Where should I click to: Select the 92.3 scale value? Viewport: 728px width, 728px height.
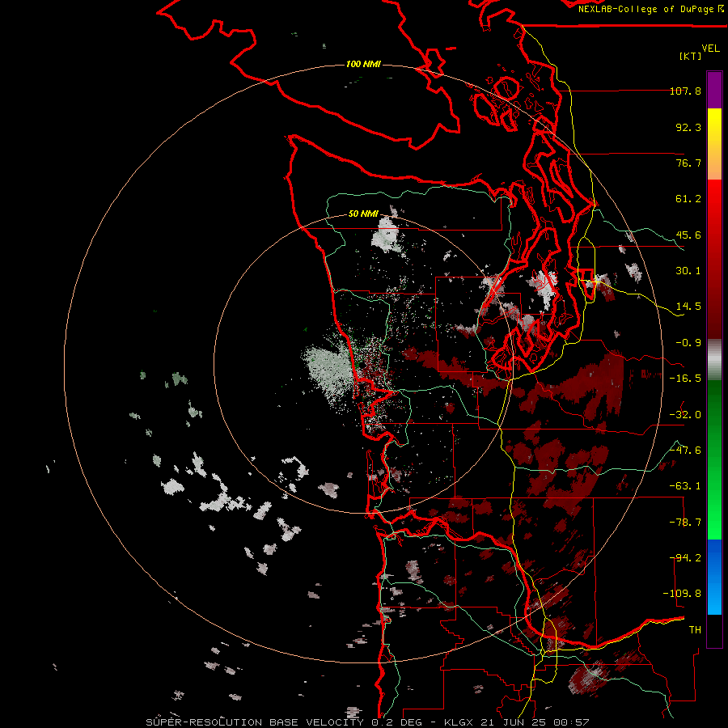click(688, 127)
